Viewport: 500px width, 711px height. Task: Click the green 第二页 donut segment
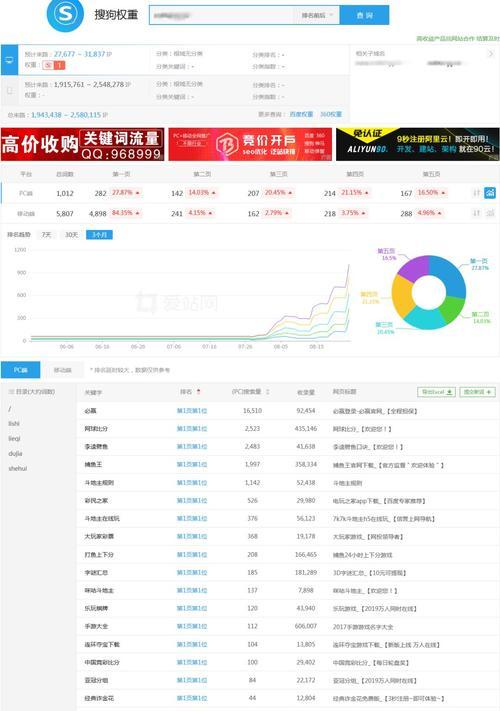[x=452, y=309]
